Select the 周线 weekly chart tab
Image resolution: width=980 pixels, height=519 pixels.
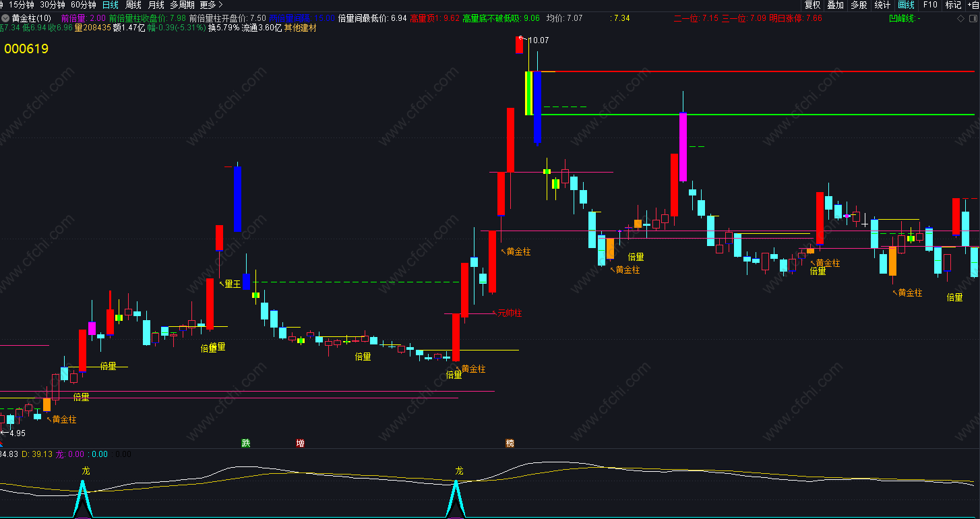click(133, 5)
